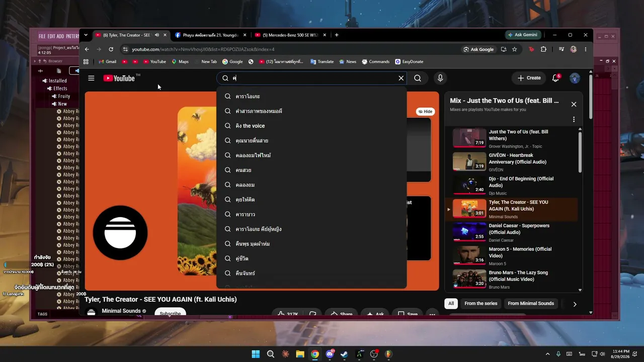Open the Translate bookmark

tap(322, 62)
